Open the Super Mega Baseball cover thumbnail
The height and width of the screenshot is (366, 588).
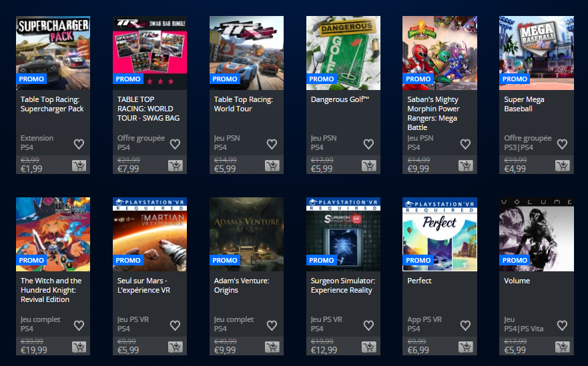coord(536,53)
